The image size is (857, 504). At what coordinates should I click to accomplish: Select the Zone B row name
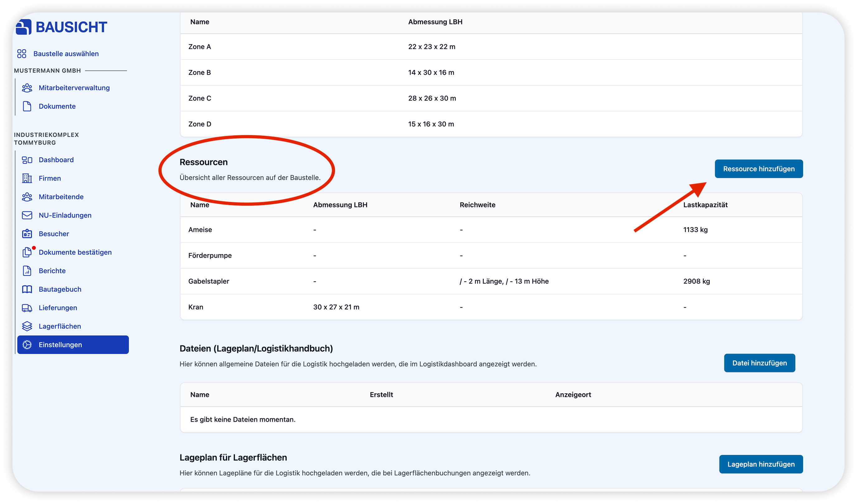tap(200, 72)
